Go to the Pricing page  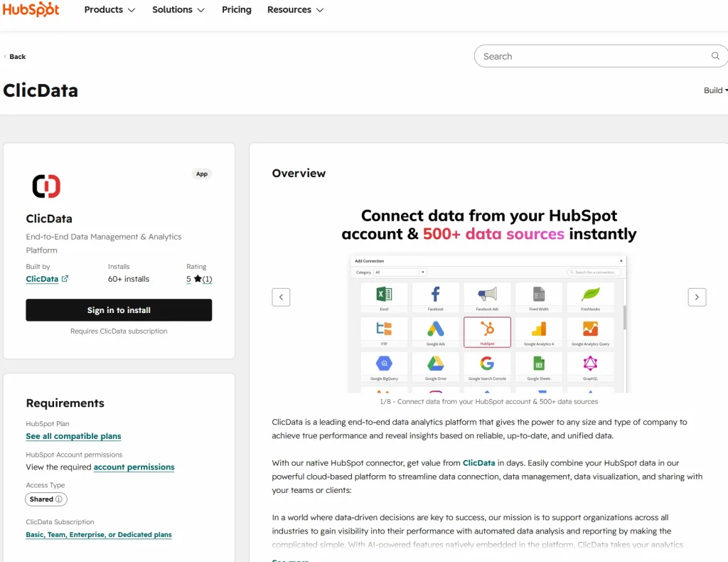tap(236, 10)
